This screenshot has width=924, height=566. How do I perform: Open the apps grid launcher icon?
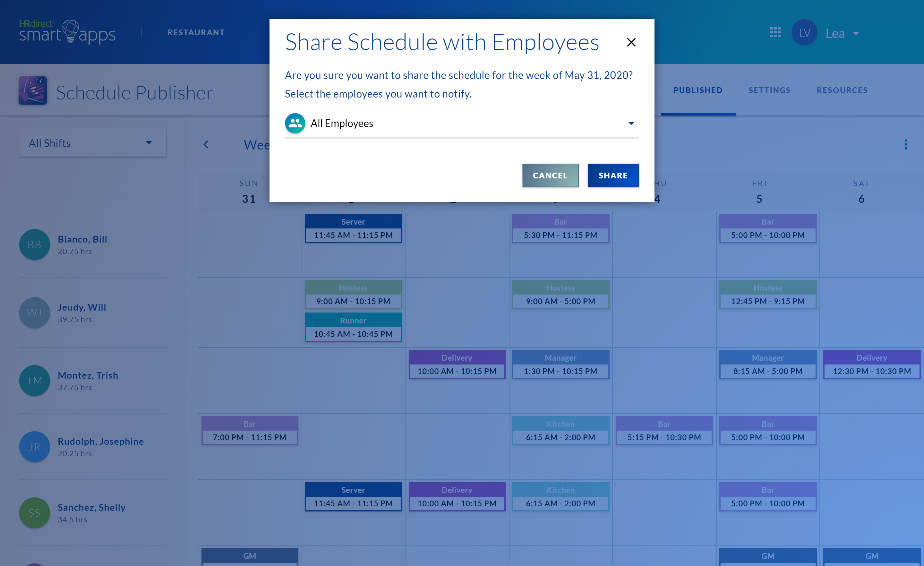pyautogui.click(x=775, y=33)
